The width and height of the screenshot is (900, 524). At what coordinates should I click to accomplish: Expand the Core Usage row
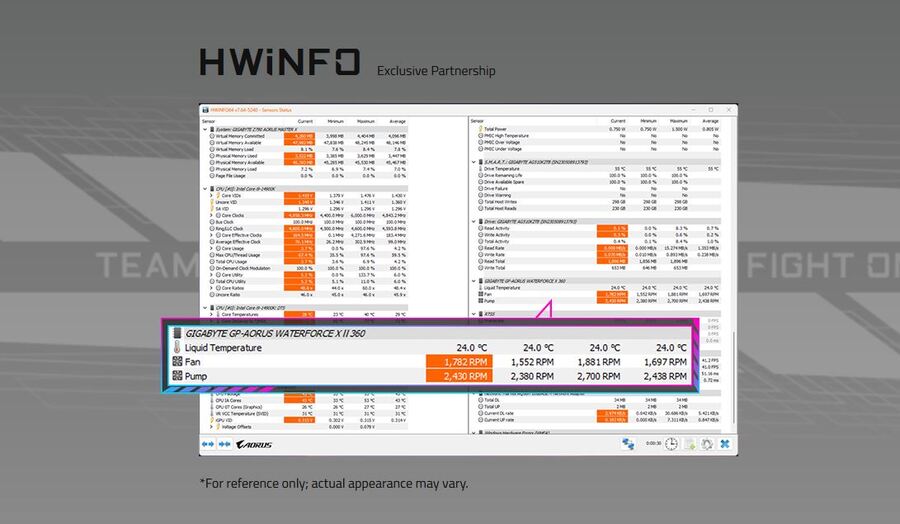point(211,249)
